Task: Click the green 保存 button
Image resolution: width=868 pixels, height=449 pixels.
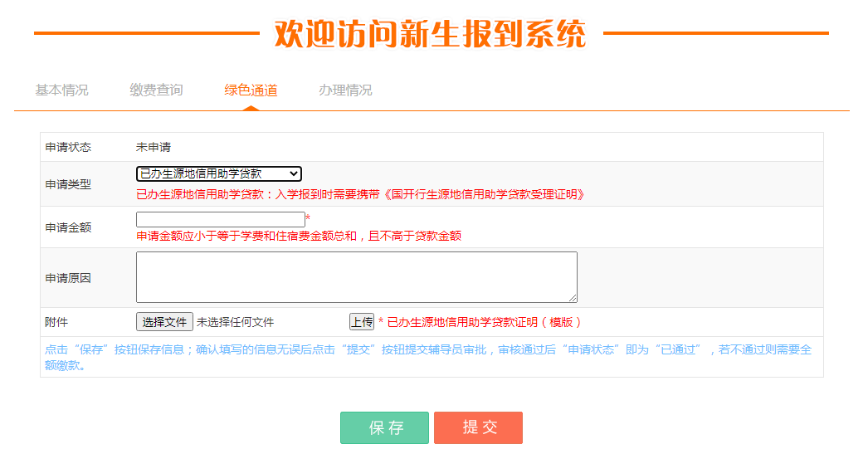Action: click(385, 427)
